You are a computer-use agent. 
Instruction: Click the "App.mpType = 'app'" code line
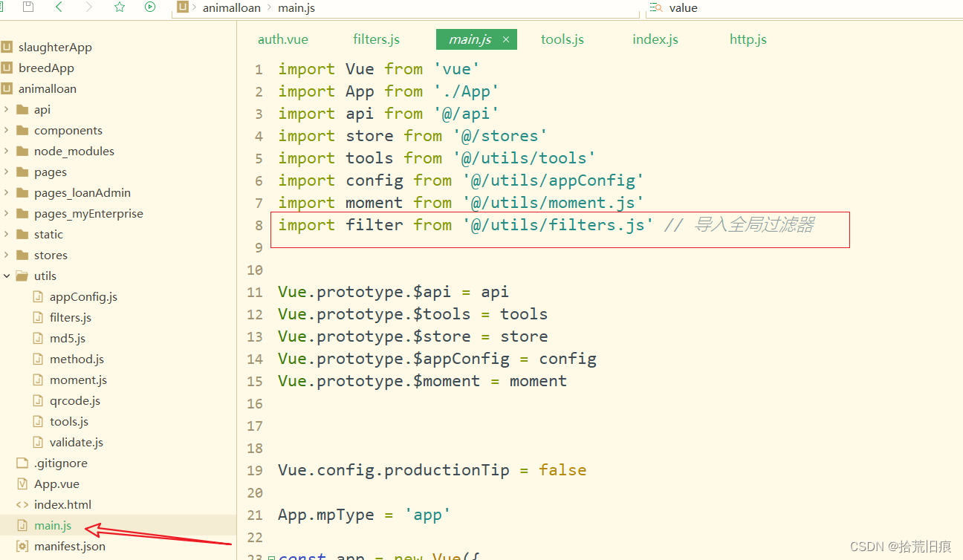[364, 515]
